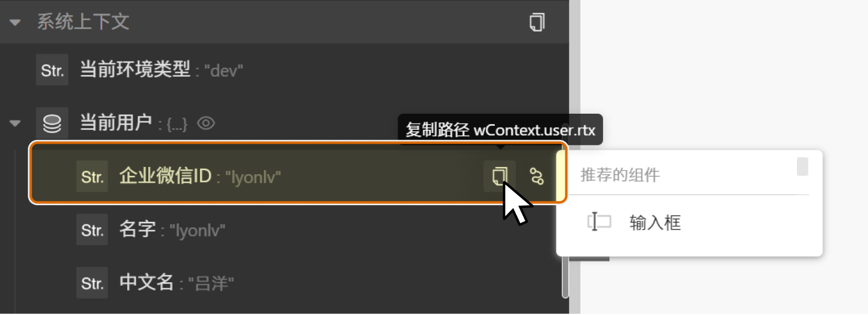868x315 pixels.
Task: Click the input box icon in recommendations
Action: [x=599, y=222]
